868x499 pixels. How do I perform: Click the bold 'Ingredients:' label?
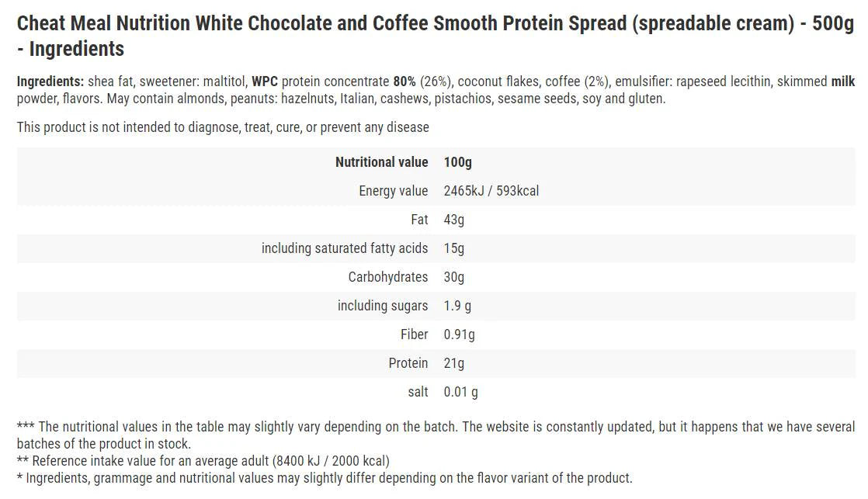tap(50, 81)
